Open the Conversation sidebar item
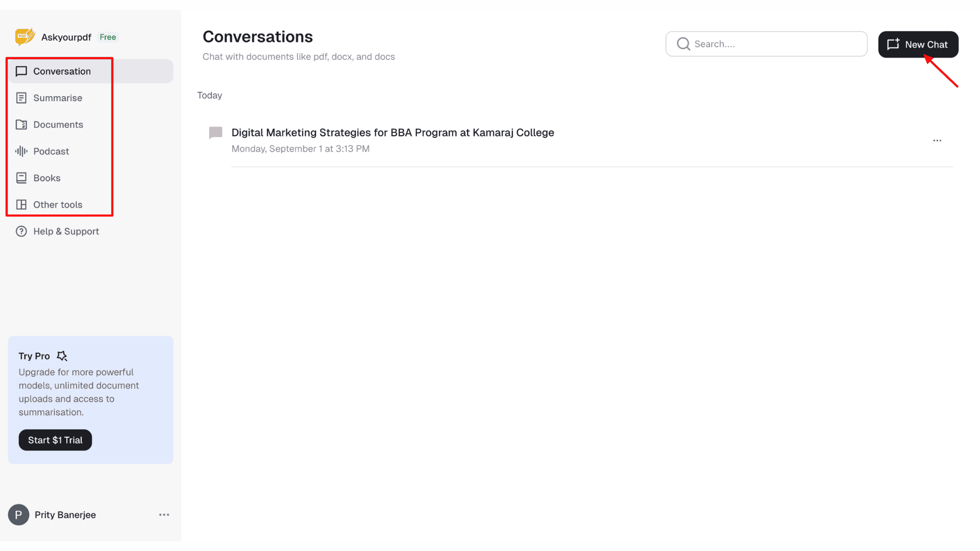 (x=62, y=71)
